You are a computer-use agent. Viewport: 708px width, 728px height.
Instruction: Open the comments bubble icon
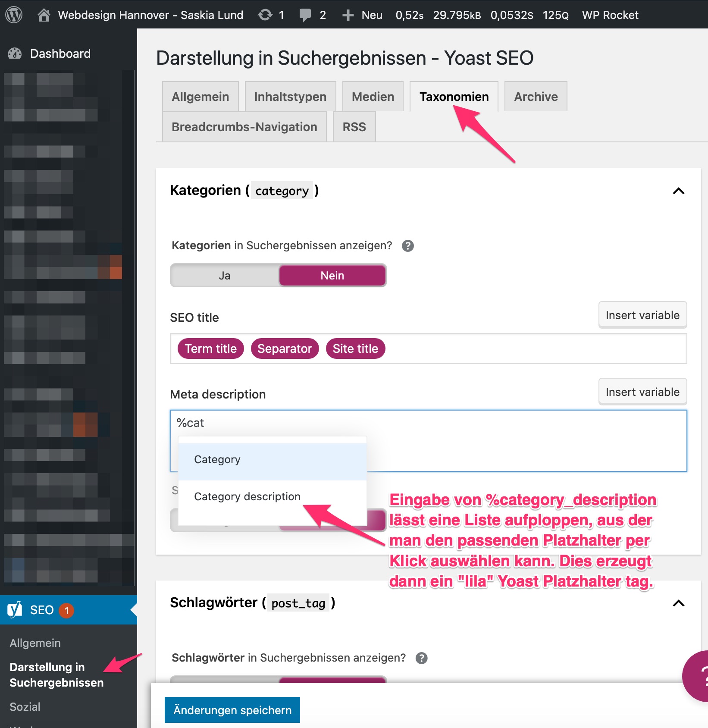click(305, 15)
